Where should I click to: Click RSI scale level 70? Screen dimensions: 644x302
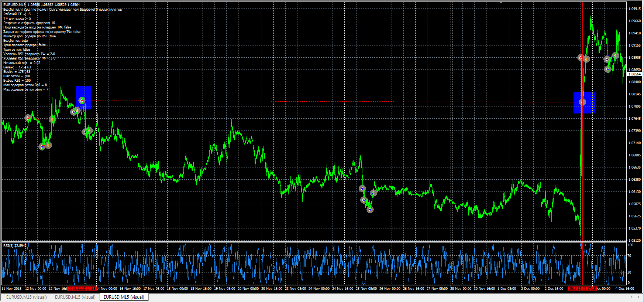pos(629,256)
